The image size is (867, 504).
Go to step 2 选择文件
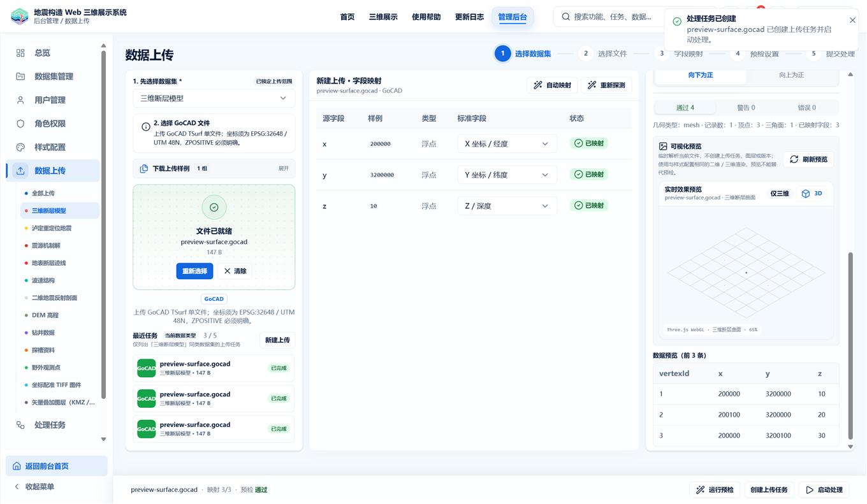[x=604, y=54]
